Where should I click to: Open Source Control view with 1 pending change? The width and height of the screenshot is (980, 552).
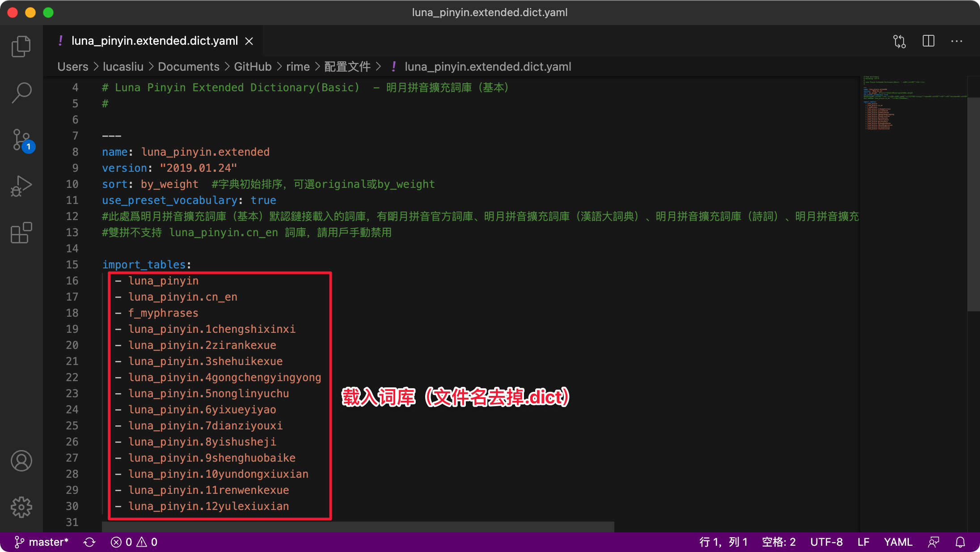tap(22, 140)
